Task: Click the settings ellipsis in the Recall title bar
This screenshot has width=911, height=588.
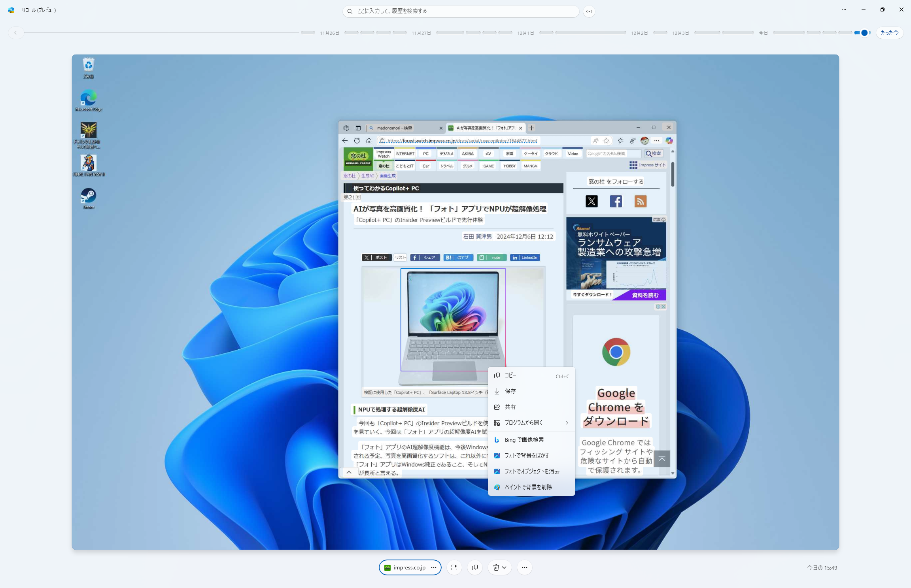Action: [844, 9]
